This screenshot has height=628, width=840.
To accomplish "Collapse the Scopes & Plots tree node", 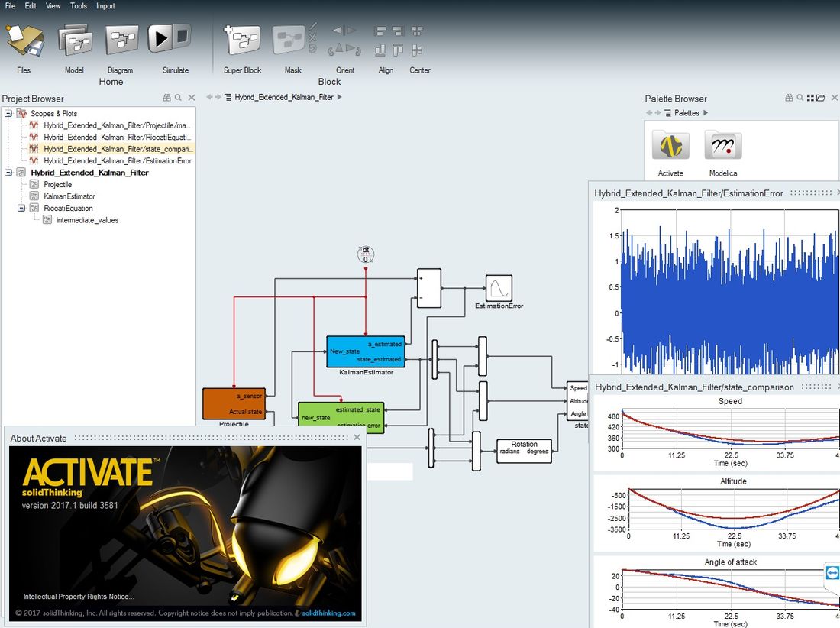I will [x=8, y=113].
